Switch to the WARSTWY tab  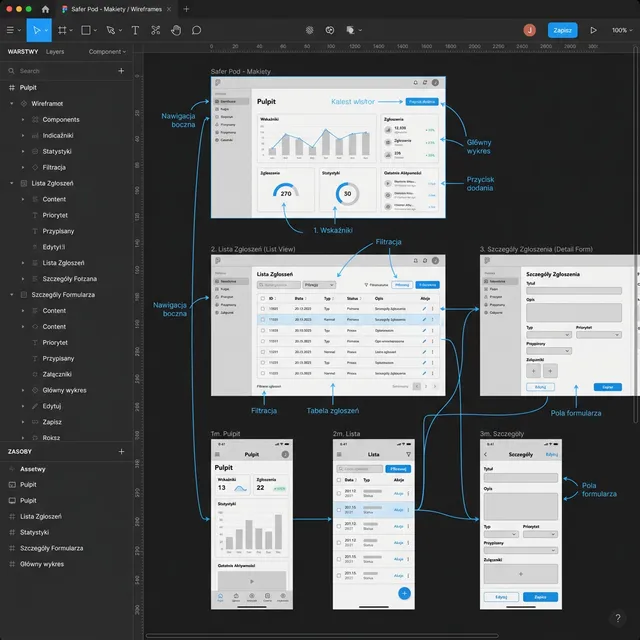[23, 52]
